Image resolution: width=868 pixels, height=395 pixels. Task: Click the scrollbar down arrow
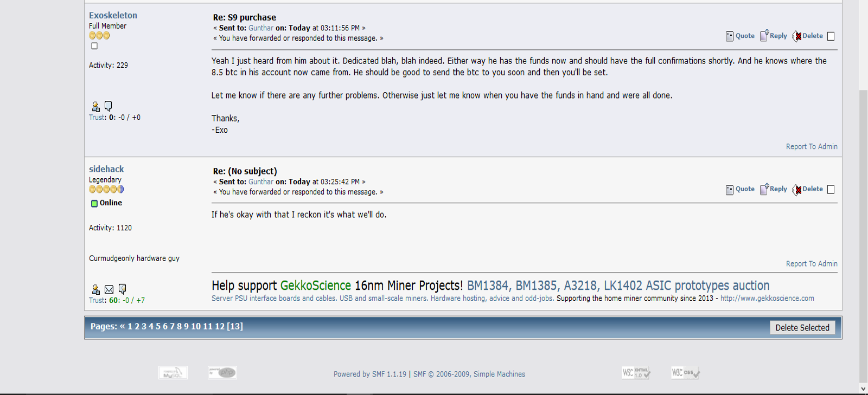(863, 388)
